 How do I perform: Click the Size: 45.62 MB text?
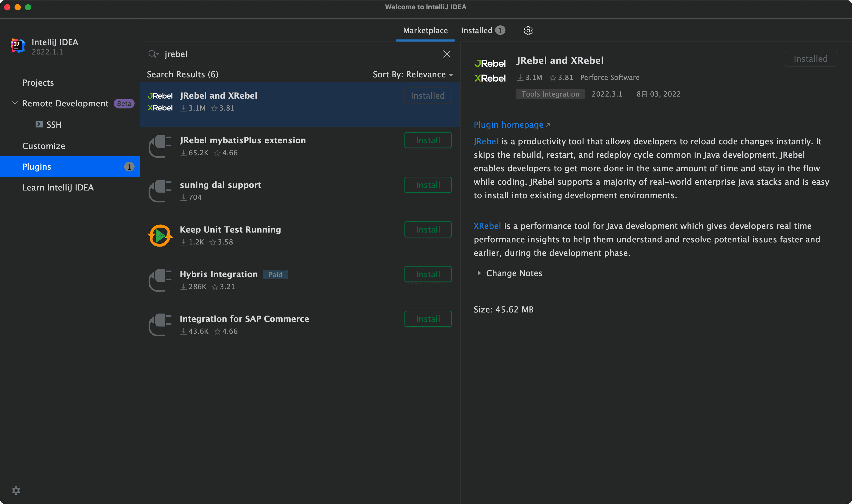(x=504, y=309)
